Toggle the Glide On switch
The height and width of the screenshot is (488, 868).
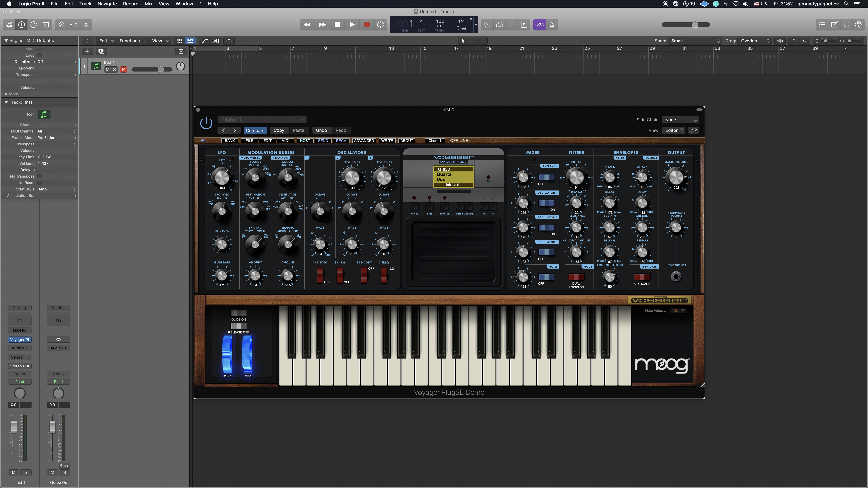(x=239, y=313)
